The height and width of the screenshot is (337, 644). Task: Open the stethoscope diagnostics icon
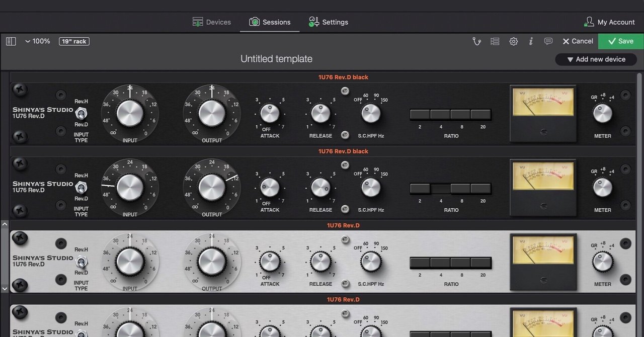476,41
